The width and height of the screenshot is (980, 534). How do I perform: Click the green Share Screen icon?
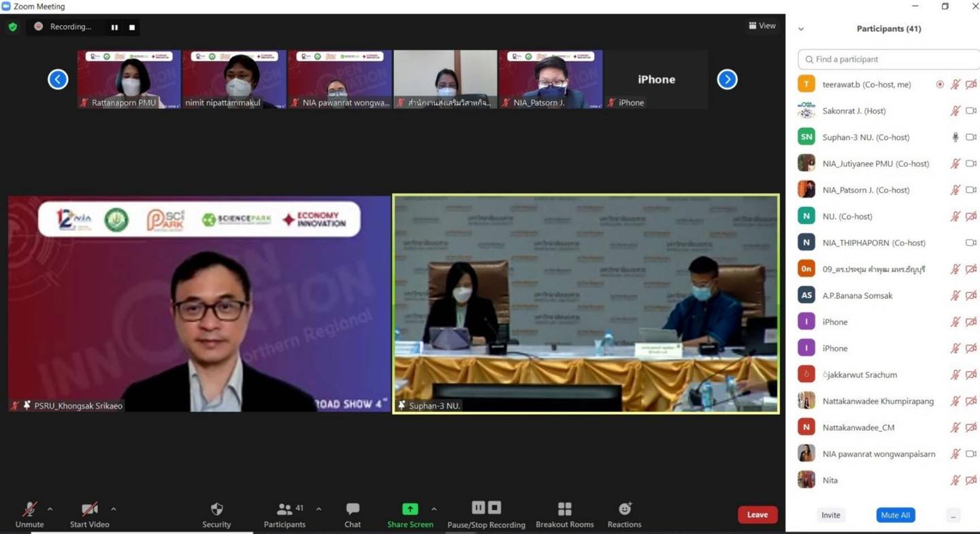410,509
